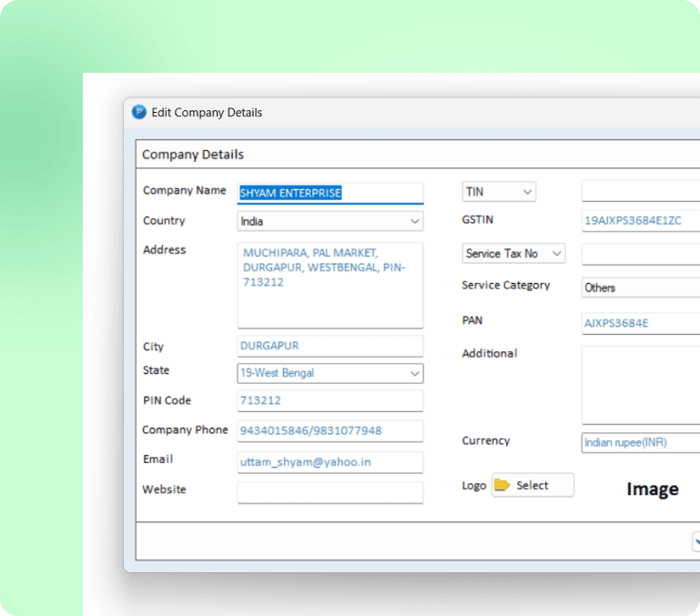Click the empty Website field
700x616 pixels.
point(330,492)
